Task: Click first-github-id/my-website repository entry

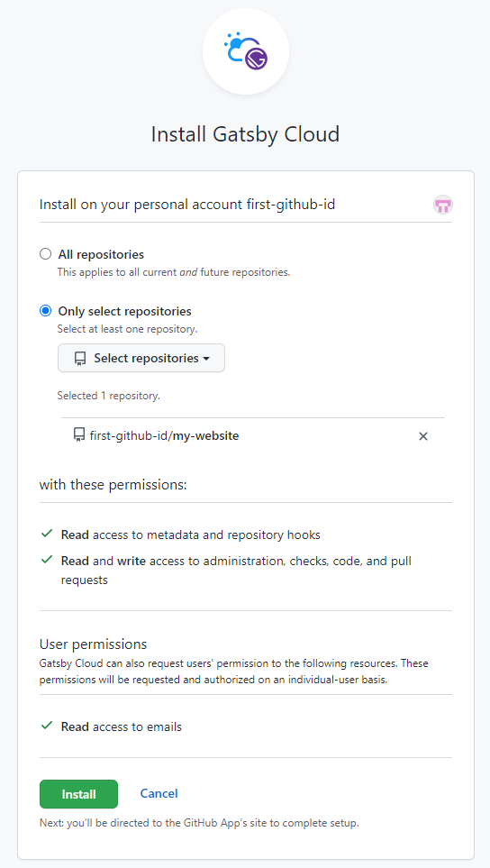Action: 164,435
